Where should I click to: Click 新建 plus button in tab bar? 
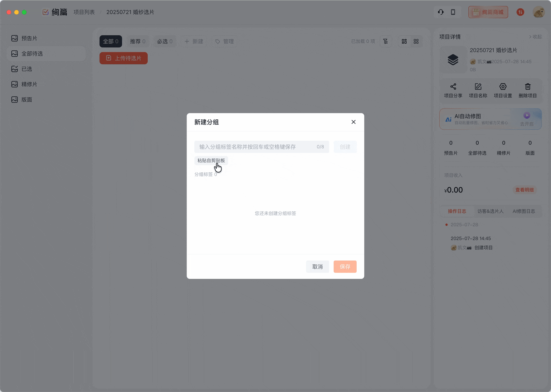(194, 42)
